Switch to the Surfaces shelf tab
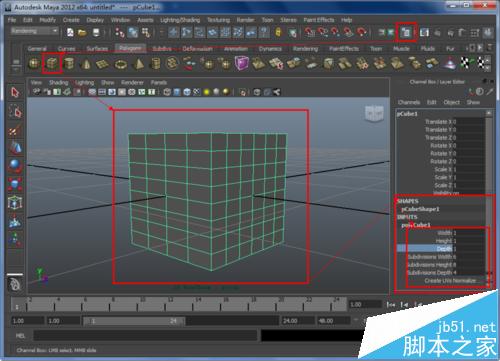Viewport: 500px width, 361px height. click(97, 49)
